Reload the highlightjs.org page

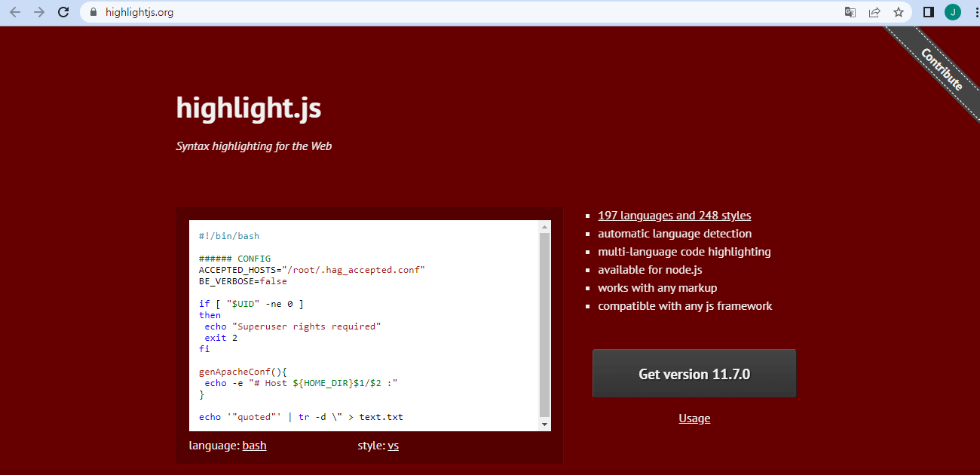point(63,12)
